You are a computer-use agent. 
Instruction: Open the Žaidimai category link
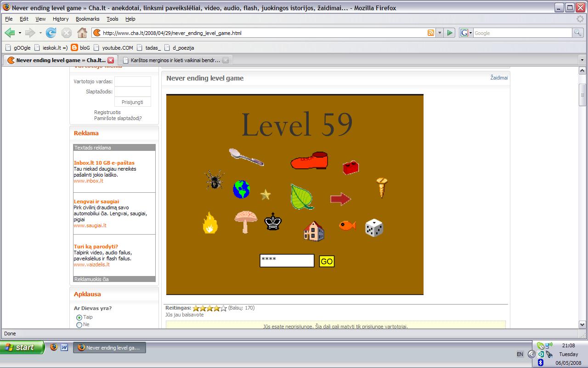[x=499, y=78]
